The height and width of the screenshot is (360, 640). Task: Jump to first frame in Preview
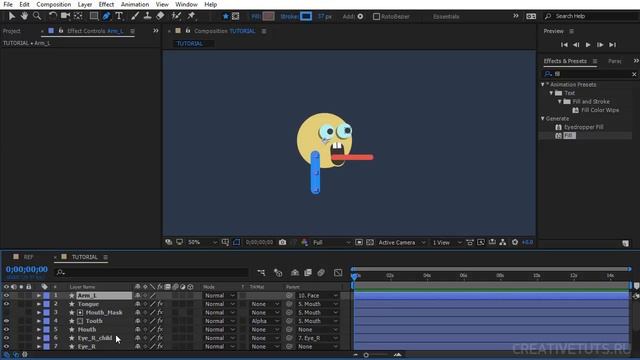[564, 45]
